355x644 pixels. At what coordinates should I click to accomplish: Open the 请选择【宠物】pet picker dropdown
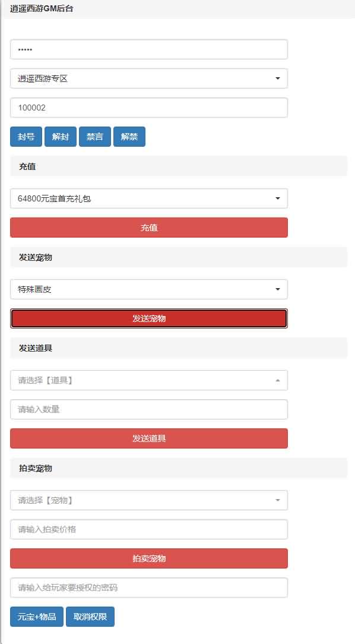pyautogui.click(x=148, y=500)
